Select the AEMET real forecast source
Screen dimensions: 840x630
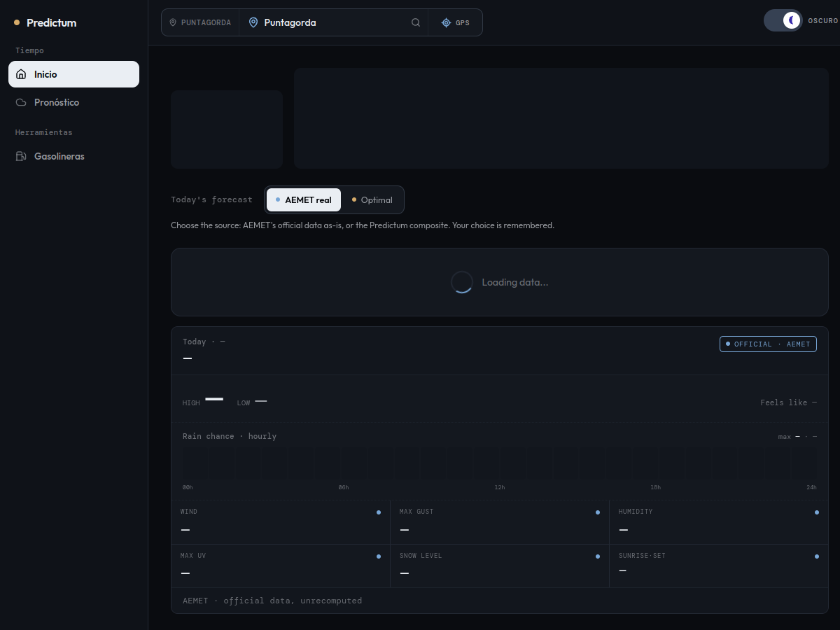pyautogui.click(x=304, y=199)
